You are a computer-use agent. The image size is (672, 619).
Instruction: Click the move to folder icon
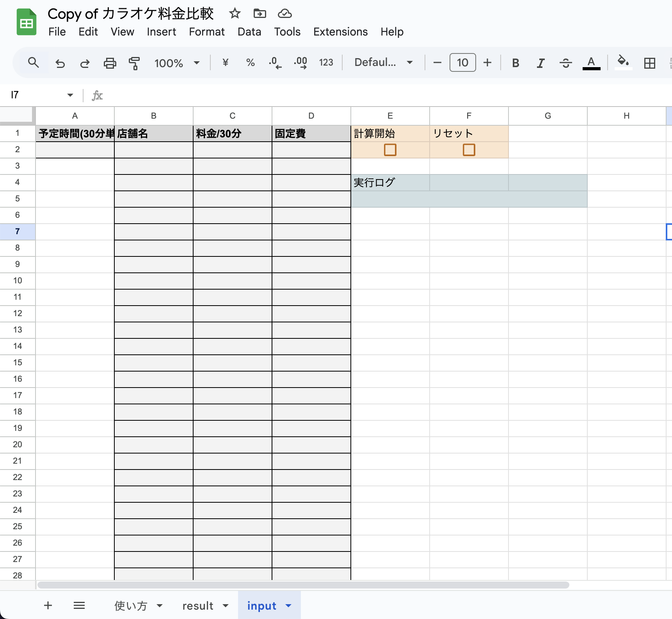[260, 14]
